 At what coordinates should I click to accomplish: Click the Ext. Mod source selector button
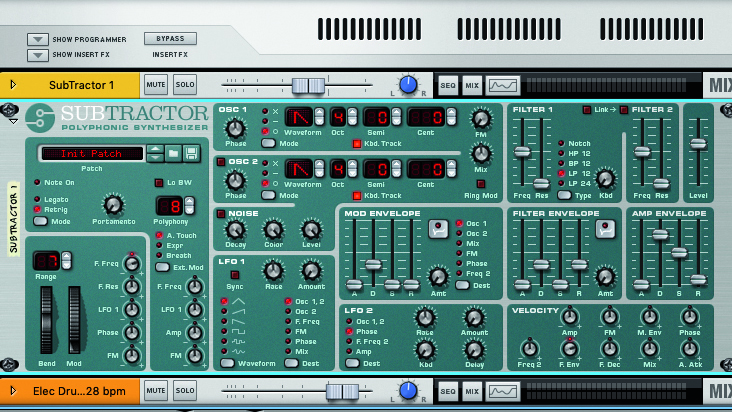point(162,267)
